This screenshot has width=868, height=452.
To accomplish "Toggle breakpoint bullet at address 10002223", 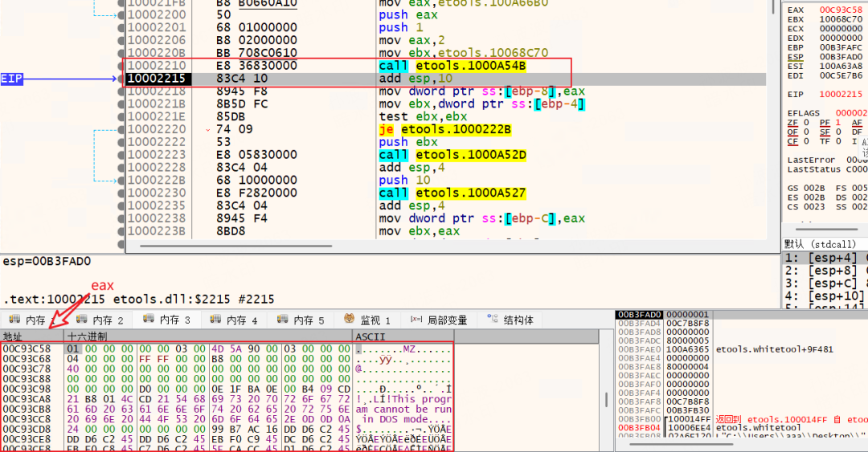I will [x=121, y=155].
